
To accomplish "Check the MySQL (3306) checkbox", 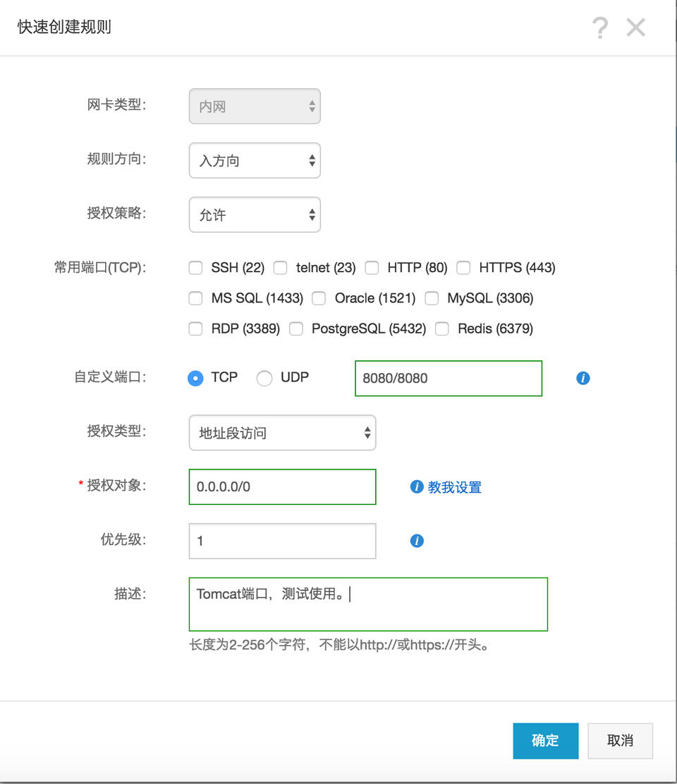I will click(x=432, y=298).
